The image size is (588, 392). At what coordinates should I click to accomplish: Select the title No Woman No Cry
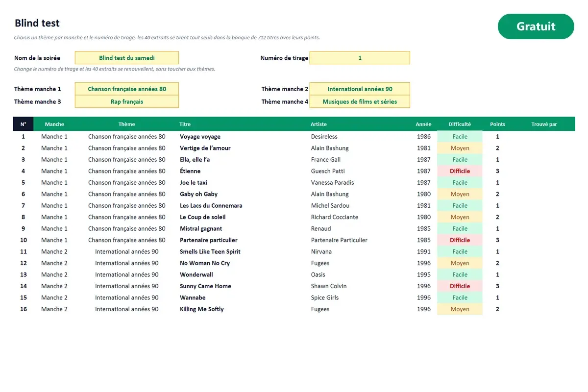coord(204,263)
